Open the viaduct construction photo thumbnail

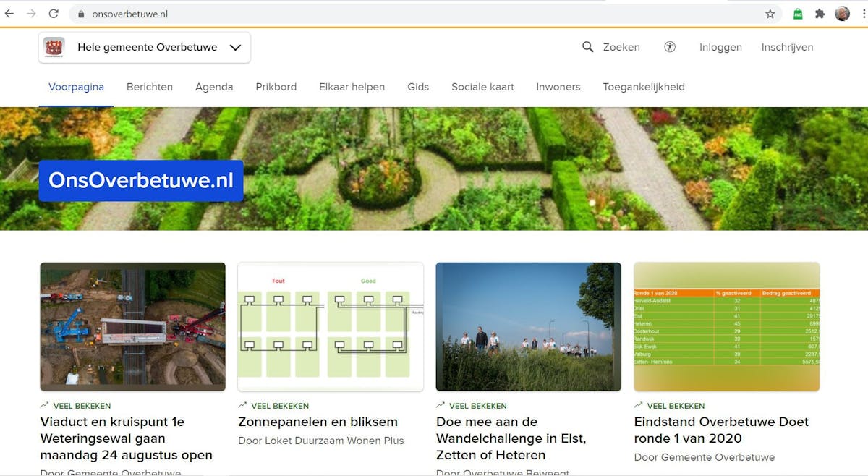click(x=132, y=326)
